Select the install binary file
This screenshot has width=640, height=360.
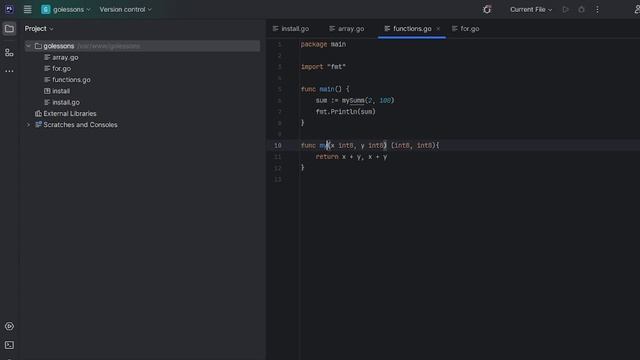click(x=57, y=91)
